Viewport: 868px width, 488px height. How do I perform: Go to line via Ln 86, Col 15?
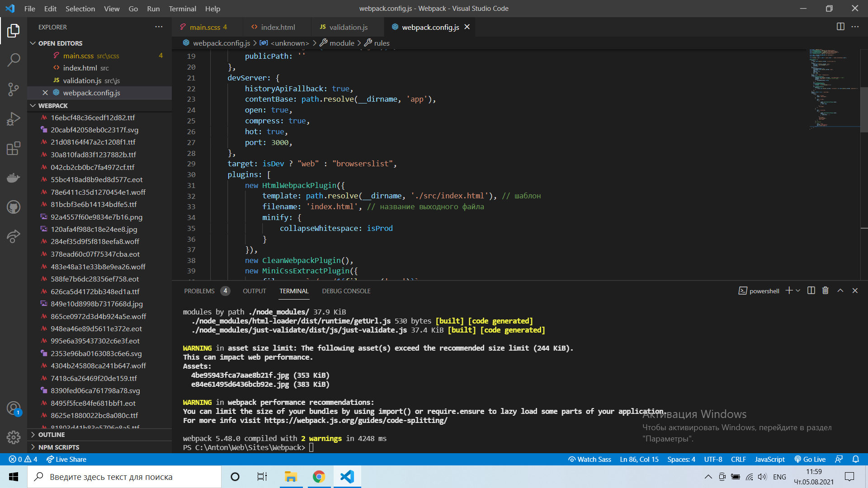click(639, 459)
